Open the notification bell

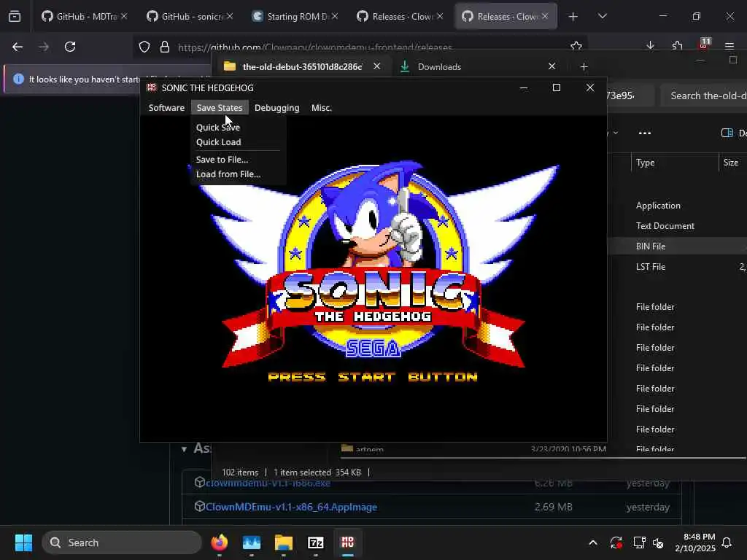(727, 542)
